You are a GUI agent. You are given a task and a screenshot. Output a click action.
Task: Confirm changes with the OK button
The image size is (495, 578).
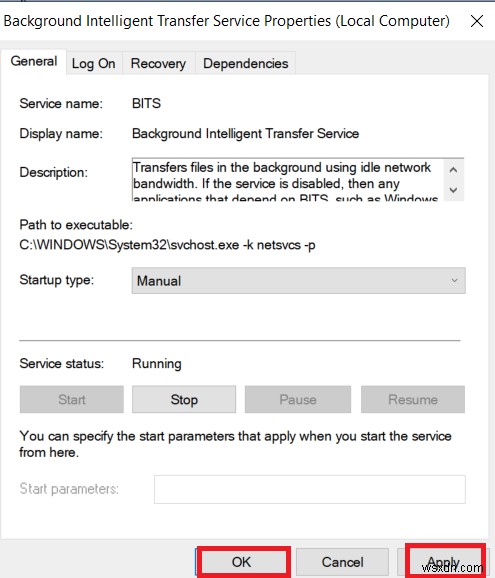coord(241,563)
